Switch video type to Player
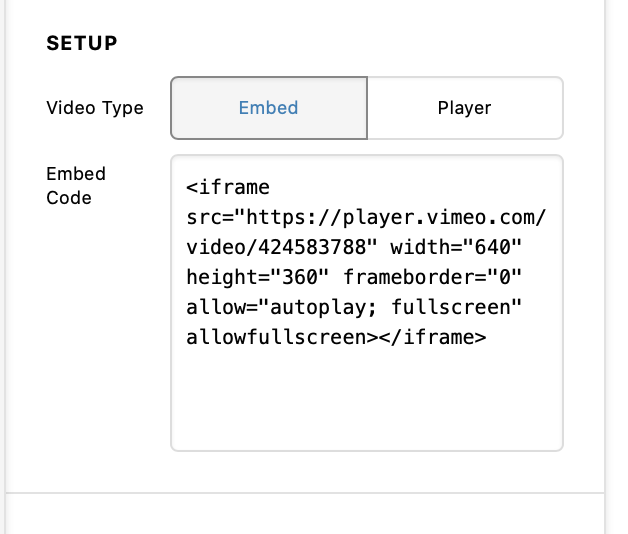This screenshot has width=628, height=534. [465, 108]
